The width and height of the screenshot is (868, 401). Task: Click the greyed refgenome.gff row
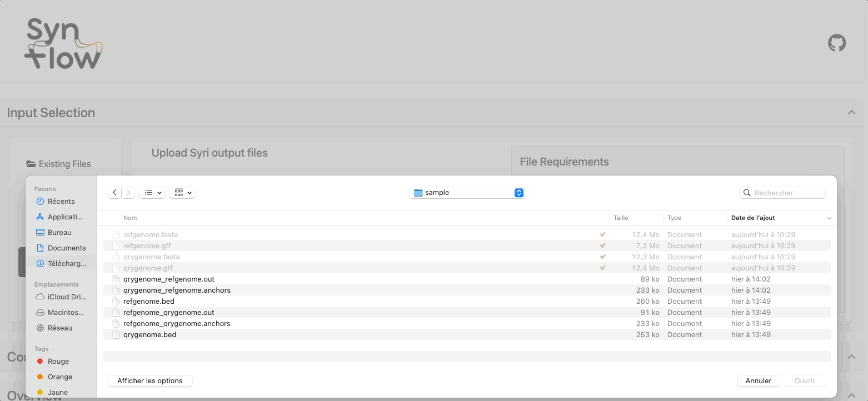[x=467, y=245]
